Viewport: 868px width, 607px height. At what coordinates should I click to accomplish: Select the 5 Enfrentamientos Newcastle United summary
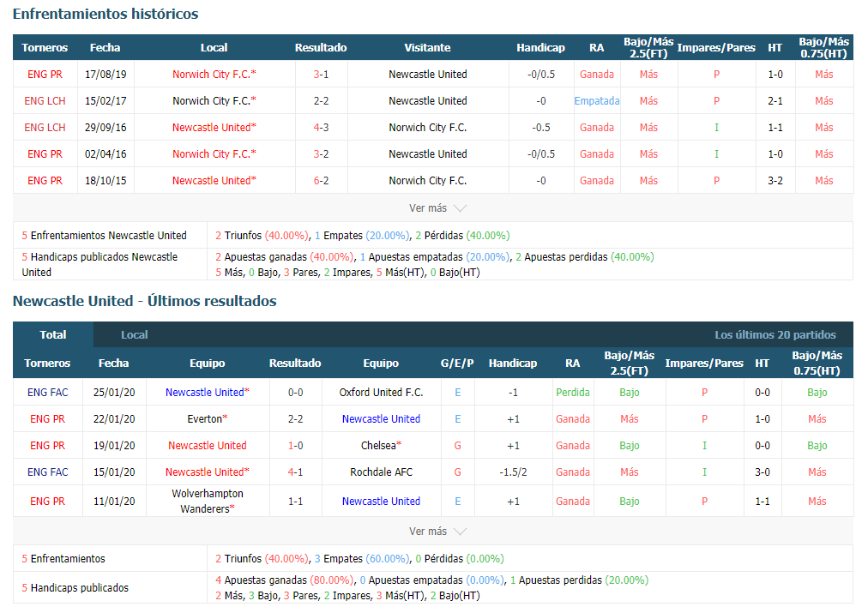click(x=104, y=235)
